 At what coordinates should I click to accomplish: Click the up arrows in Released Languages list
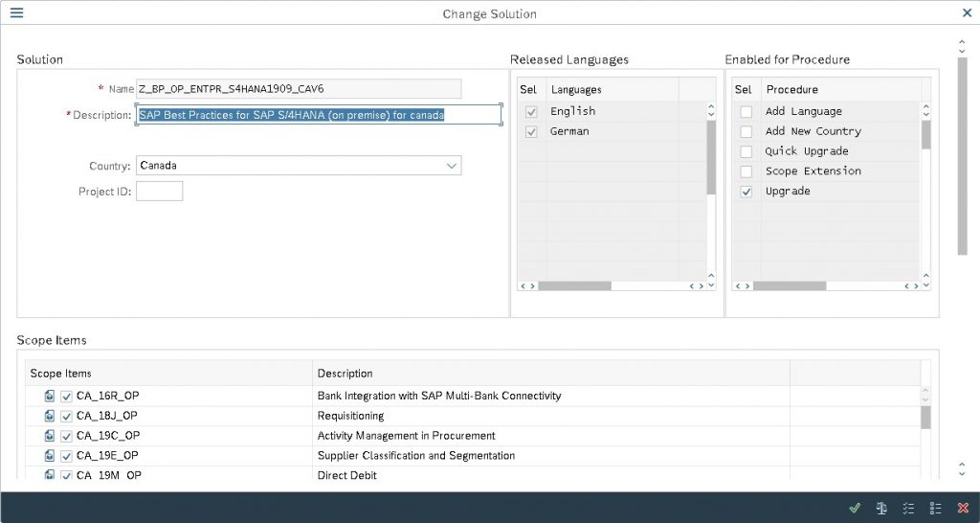click(711, 111)
